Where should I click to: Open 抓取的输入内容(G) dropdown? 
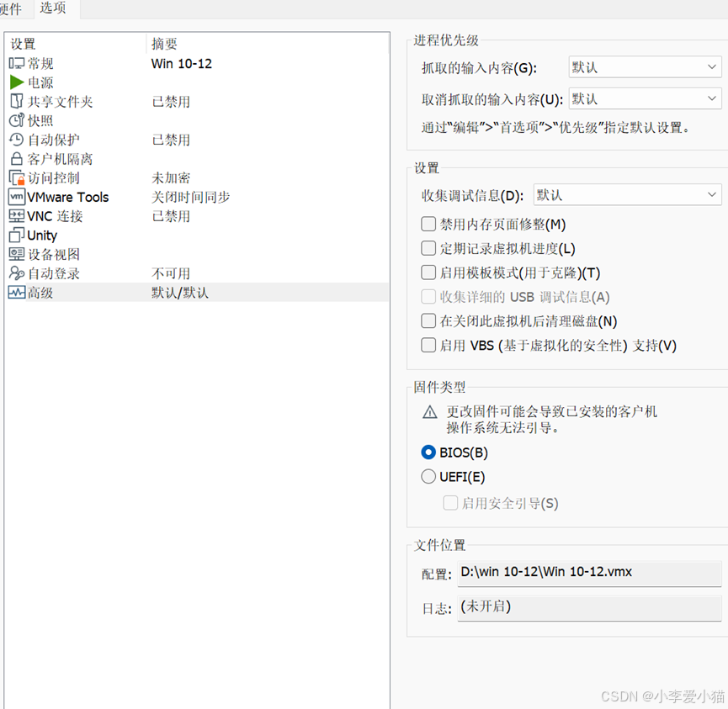click(x=645, y=67)
